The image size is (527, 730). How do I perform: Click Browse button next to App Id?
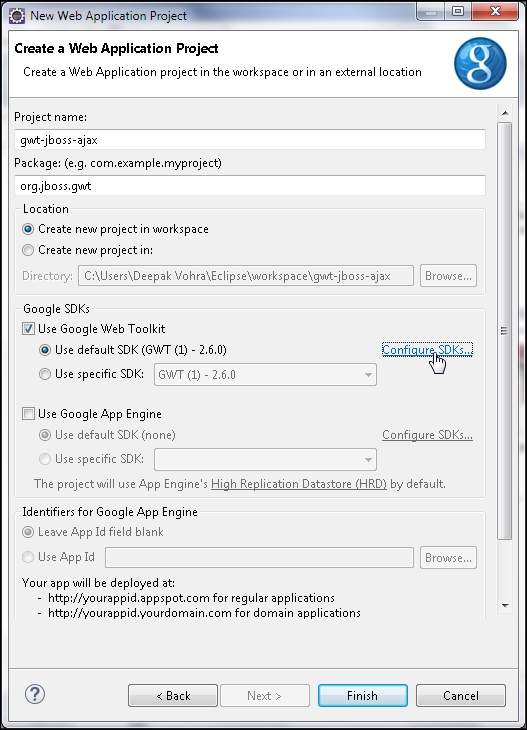[x=448, y=557]
